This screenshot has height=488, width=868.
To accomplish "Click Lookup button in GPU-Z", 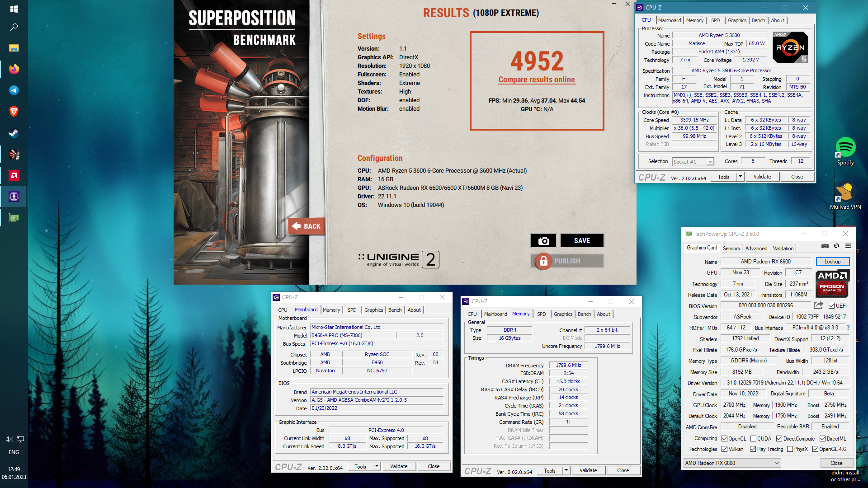I will tap(832, 262).
